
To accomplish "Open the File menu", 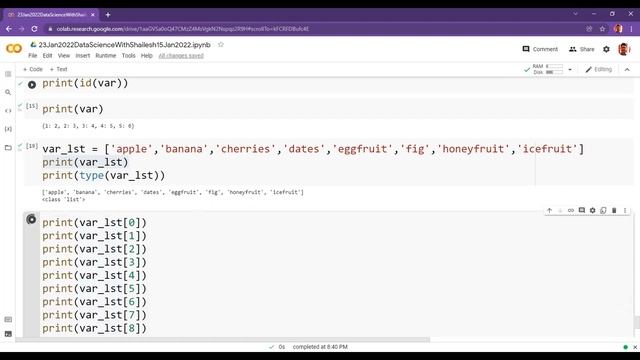I will pyautogui.click(x=33, y=56).
